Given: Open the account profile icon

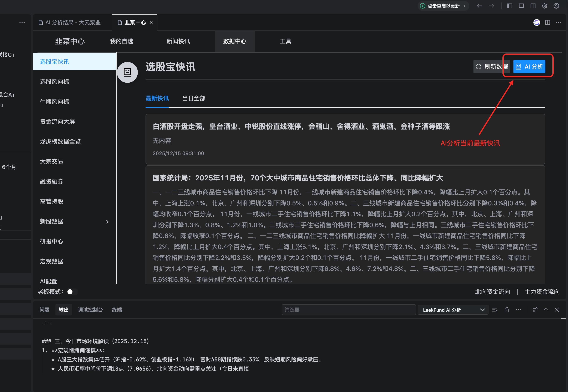Looking at the screenshot, I should click(x=557, y=6).
